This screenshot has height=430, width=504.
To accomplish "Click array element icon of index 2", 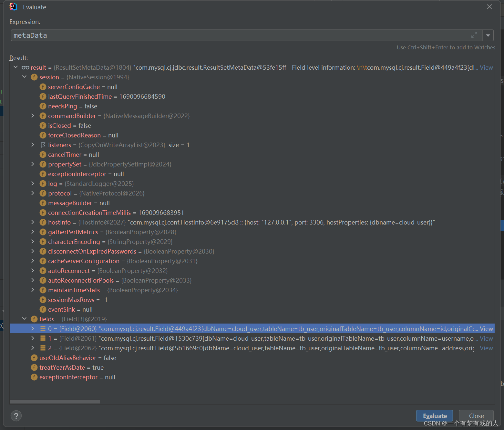I will 43,348.
